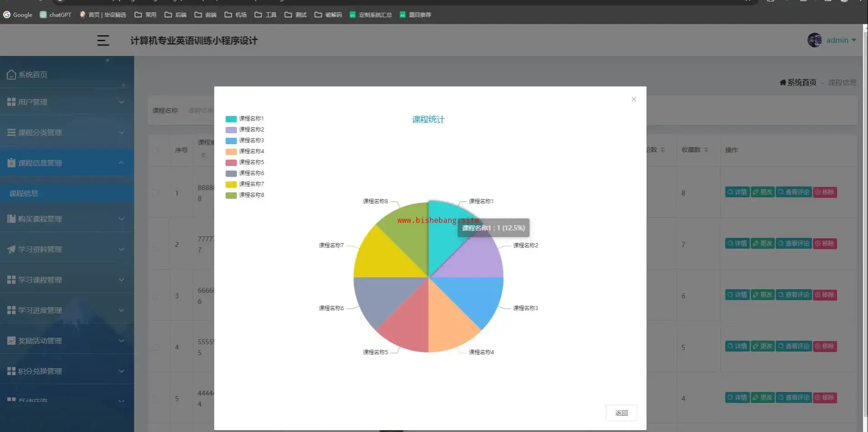
Task: Open the Google bookmark
Action: (18, 15)
